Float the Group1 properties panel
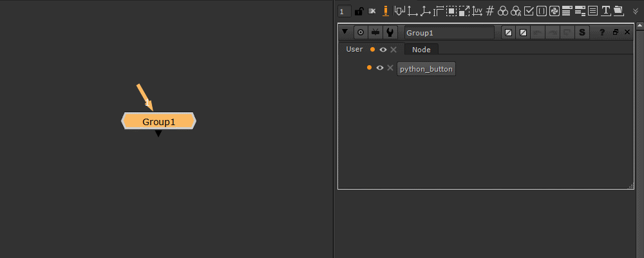 tap(615, 32)
